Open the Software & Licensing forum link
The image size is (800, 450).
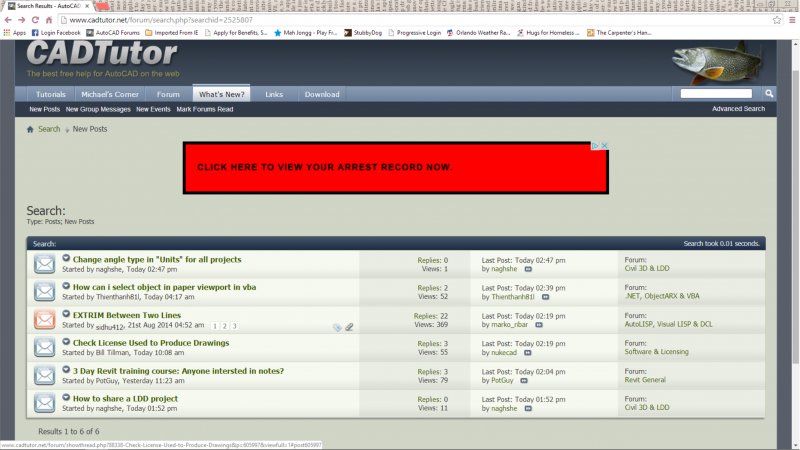point(656,352)
